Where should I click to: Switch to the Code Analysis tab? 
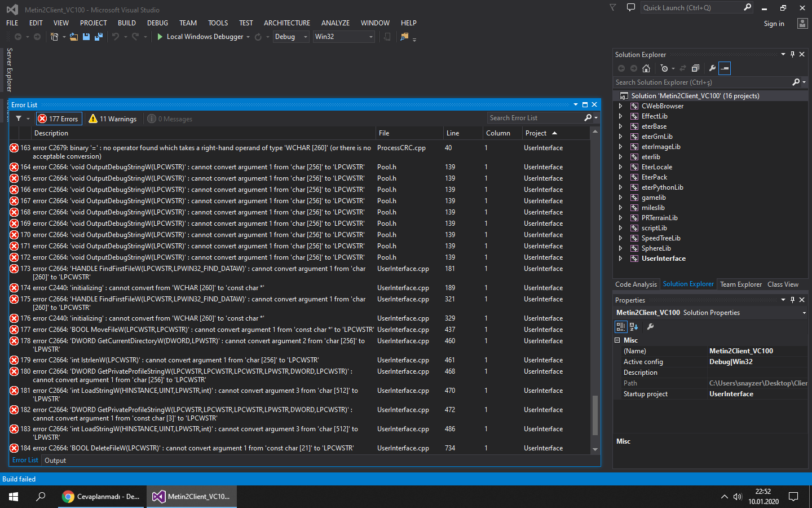point(636,284)
